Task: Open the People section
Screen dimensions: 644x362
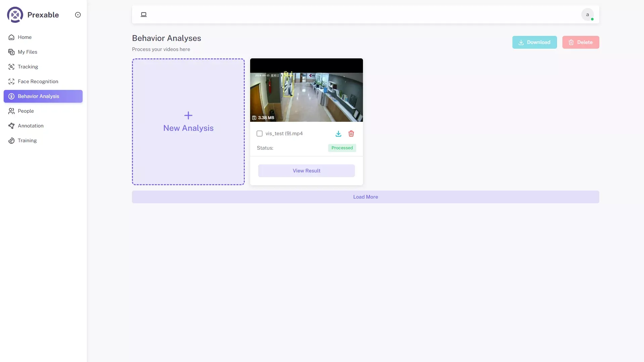Action: point(43,111)
